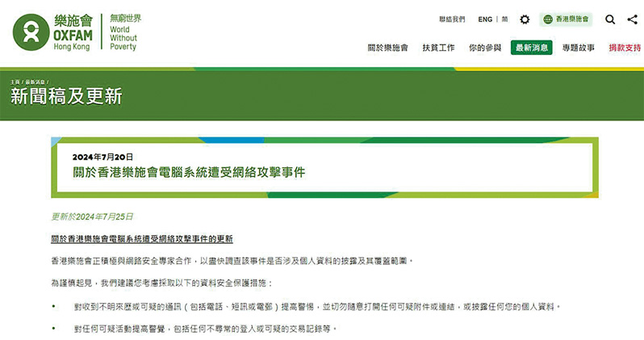The width and height of the screenshot is (644, 340).
Task: Click the 新聞稿及更新 page heading
Action: pos(66,97)
